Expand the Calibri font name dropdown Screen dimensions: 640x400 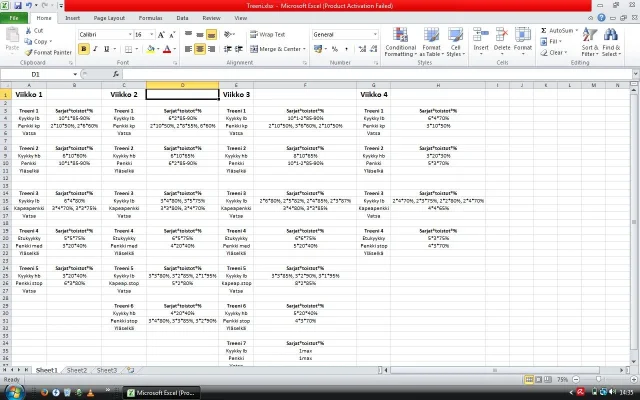pyautogui.click(x=125, y=34)
